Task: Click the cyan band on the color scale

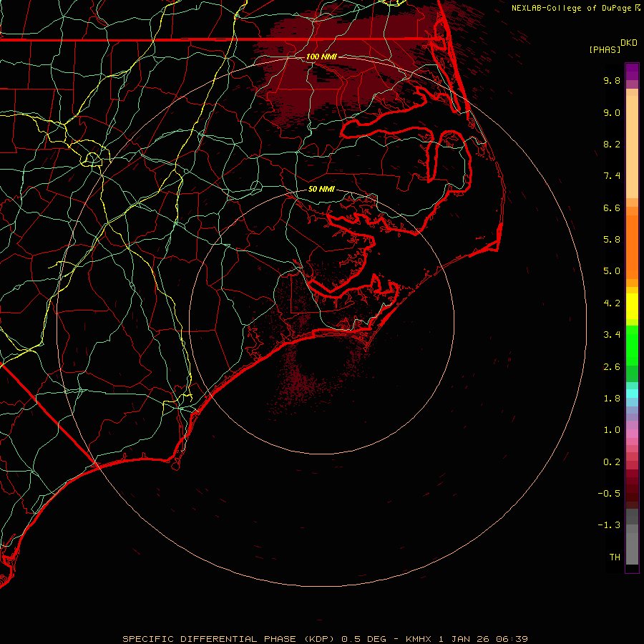Action: tap(632, 394)
